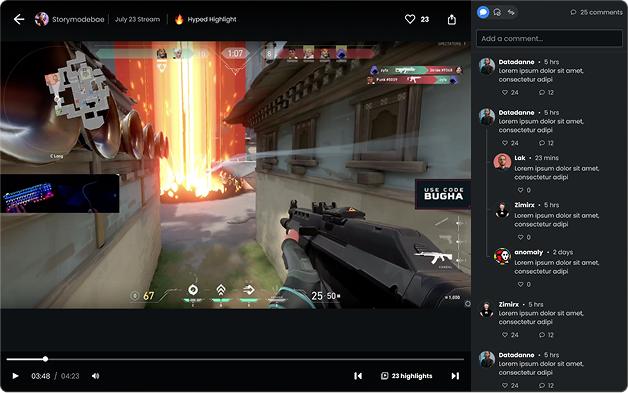Click the anomaly username
The image size is (628, 393).
[x=529, y=252]
